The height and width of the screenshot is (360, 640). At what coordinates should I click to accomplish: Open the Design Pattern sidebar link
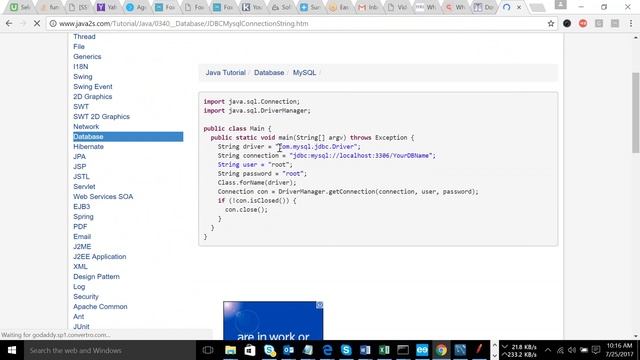click(x=96, y=277)
